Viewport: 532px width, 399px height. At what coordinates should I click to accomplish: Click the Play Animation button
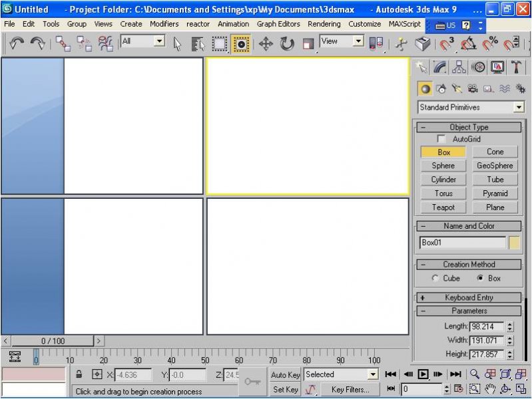(x=423, y=374)
